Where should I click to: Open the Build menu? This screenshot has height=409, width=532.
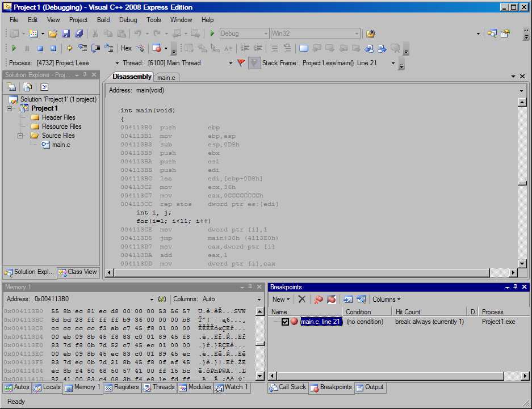point(103,20)
